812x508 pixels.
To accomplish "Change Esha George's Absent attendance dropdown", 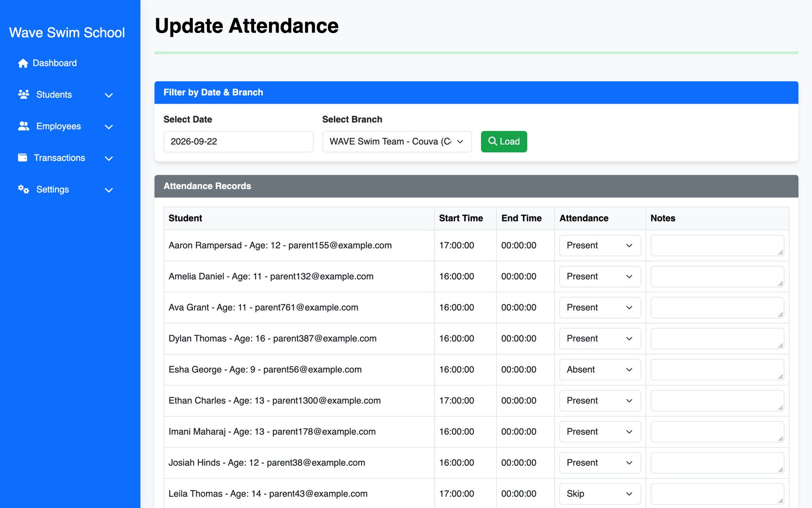I will click(x=600, y=369).
